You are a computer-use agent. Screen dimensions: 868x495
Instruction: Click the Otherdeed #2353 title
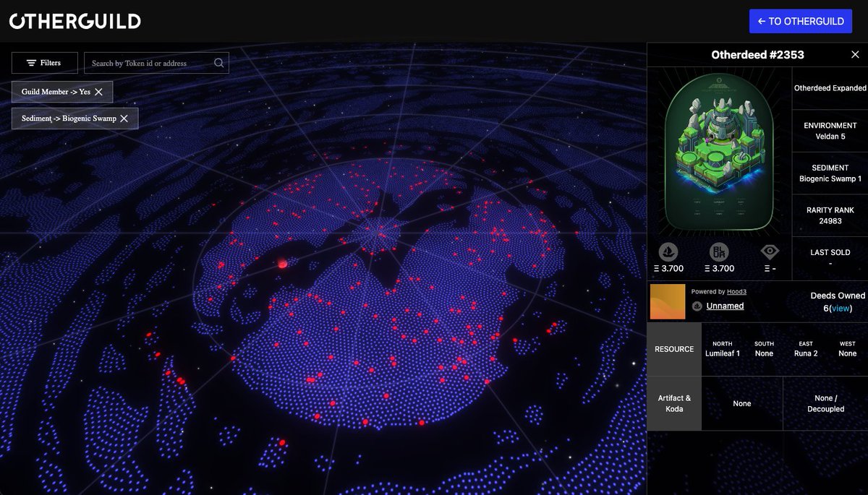[x=757, y=55]
